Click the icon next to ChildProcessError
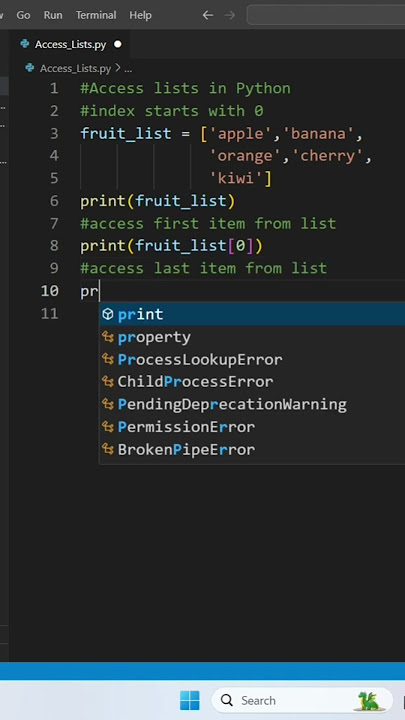This screenshot has width=405, height=720. (108, 382)
